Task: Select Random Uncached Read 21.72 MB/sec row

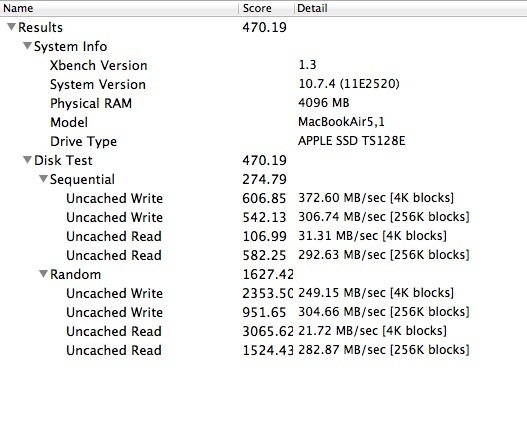Action: coord(264,331)
